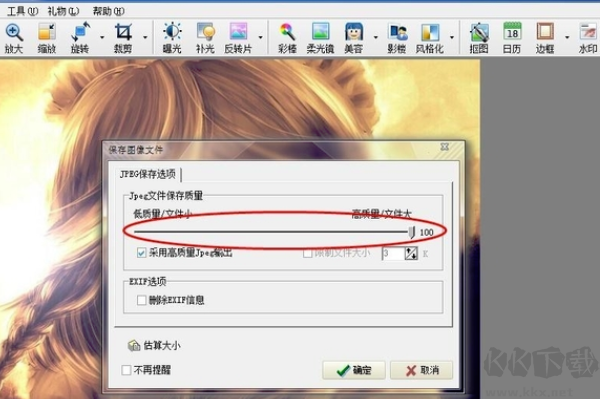Viewport: 600px width, 399px height.
Task: Open the 缩放 resize tool
Action: point(47,37)
